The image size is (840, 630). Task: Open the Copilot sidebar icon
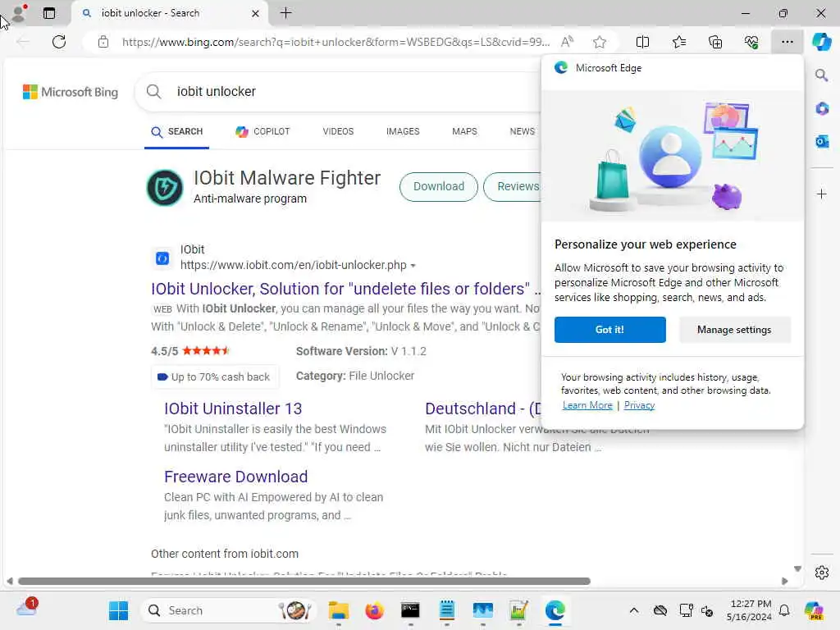coord(822,42)
